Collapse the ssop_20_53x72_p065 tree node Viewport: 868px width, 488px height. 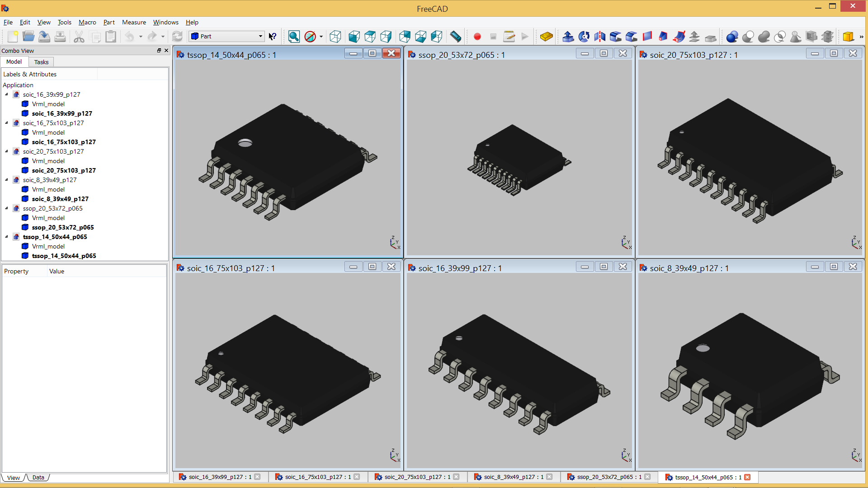click(7, 208)
